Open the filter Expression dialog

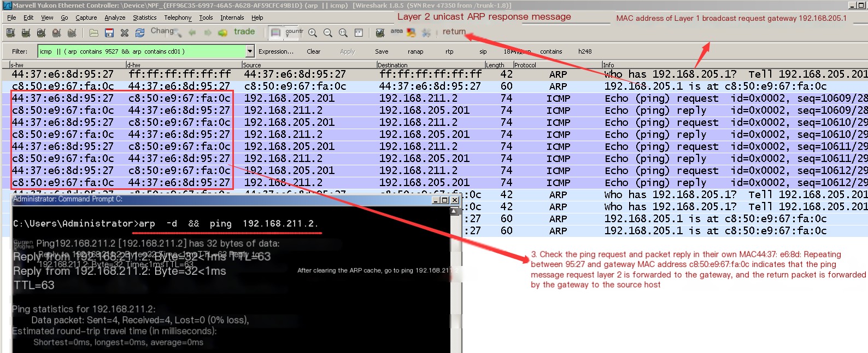pos(276,51)
